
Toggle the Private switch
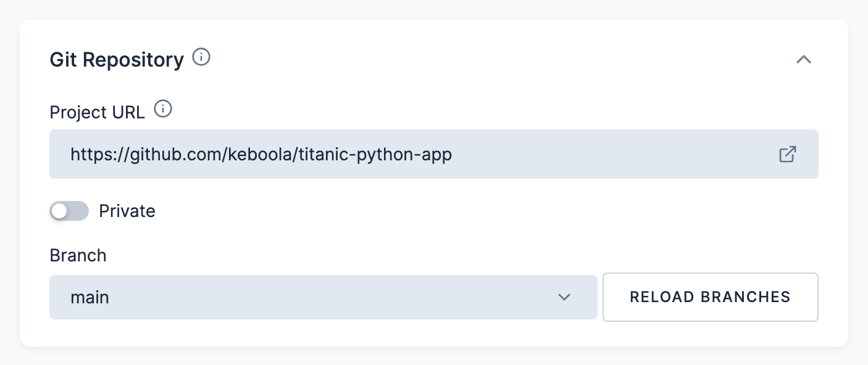click(69, 211)
